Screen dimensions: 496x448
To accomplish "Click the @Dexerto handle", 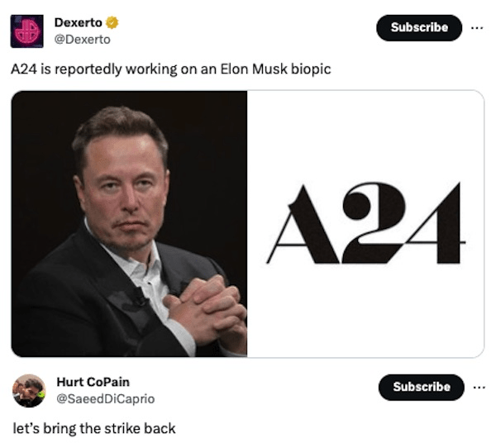I will [x=82, y=39].
